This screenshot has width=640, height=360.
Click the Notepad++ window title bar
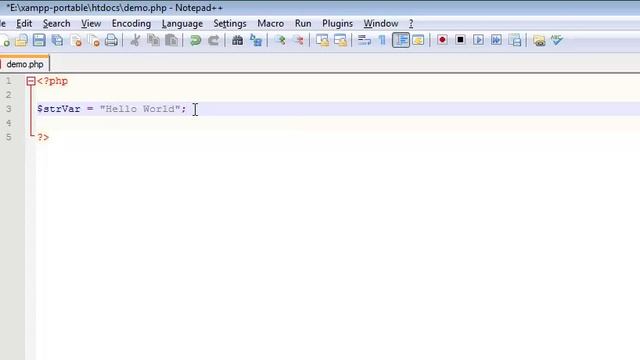[320, 8]
